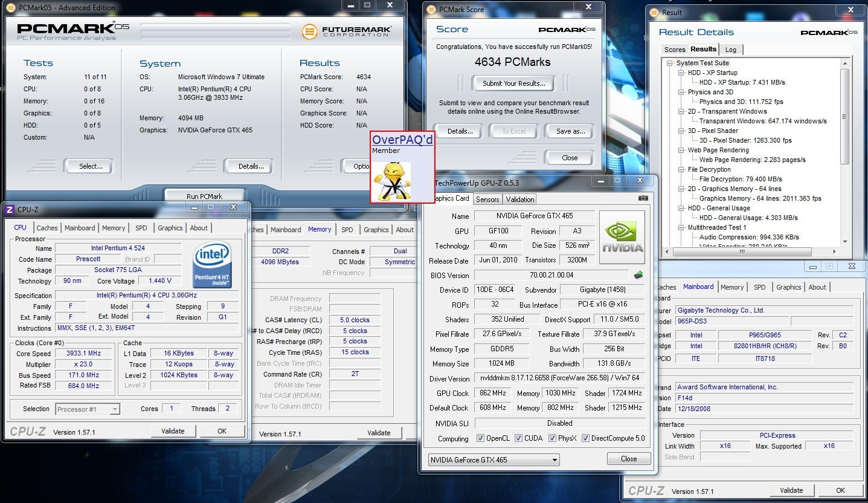Viewport: 868px width, 503px height.
Task: Click the Result window title icon
Action: click(x=654, y=12)
